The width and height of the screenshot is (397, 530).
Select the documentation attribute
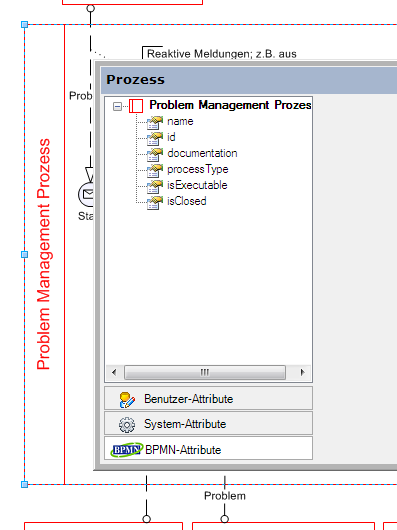tap(202, 153)
